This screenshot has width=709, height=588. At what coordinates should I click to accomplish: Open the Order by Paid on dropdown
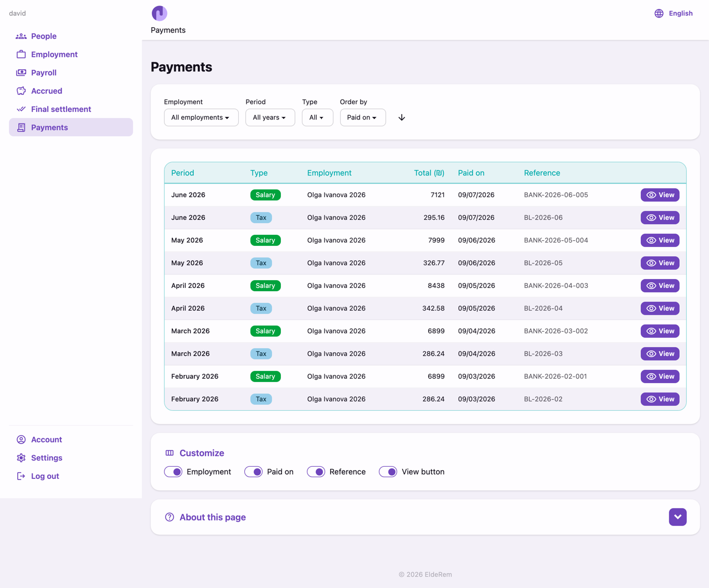(363, 117)
